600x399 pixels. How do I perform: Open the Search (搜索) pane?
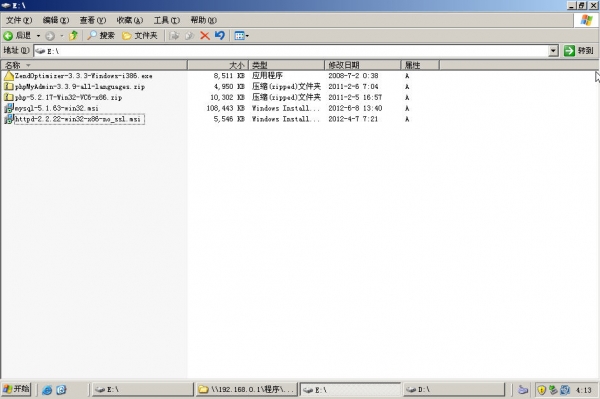click(x=101, y=36)
